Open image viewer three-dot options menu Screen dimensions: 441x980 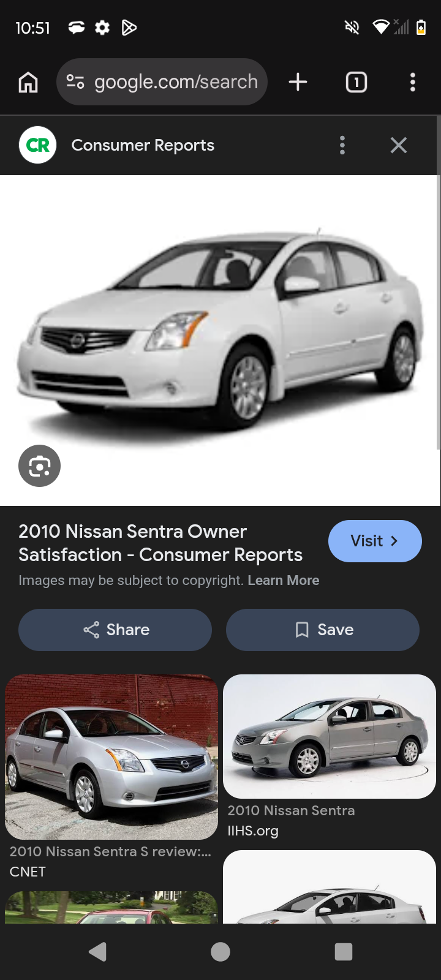[342, 145]
